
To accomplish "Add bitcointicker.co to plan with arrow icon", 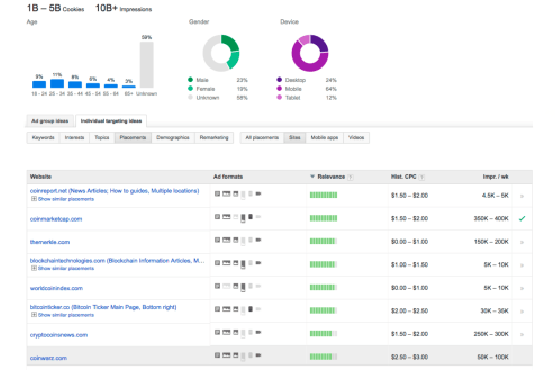I will point(522,311).
